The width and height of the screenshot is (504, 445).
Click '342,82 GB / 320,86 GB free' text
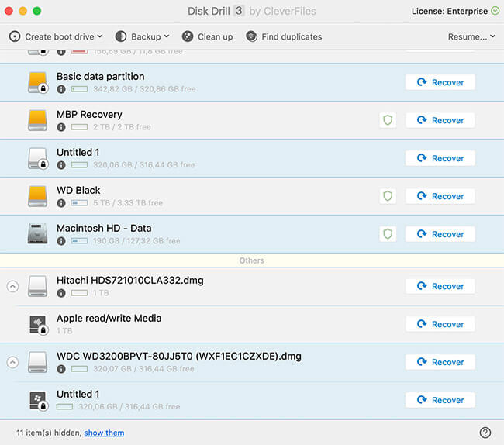tap(144, 89)
